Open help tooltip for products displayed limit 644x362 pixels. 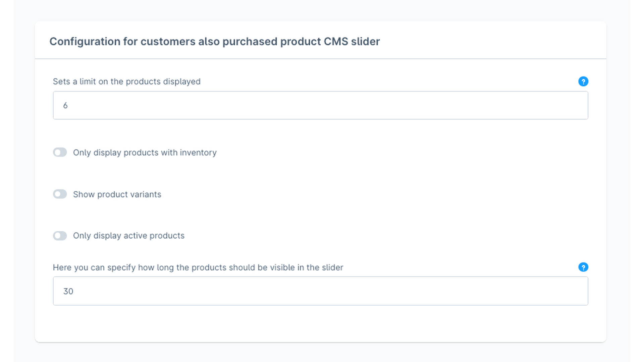coord(583,81)
